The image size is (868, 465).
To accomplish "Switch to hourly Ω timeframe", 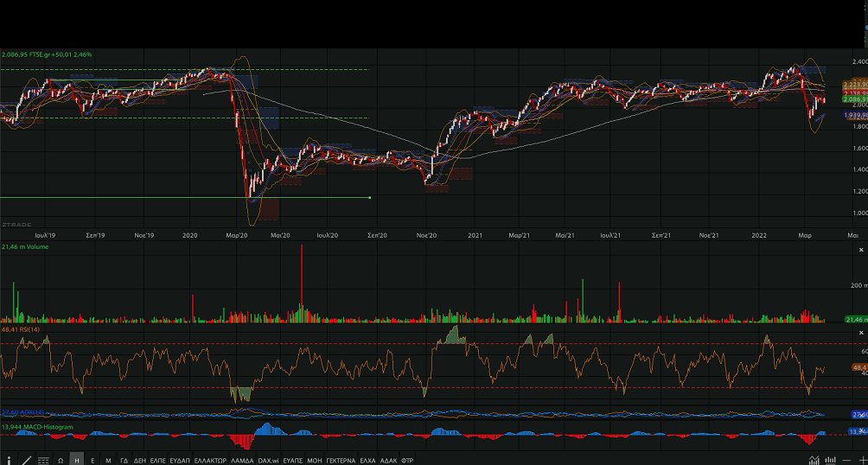I will tap(61, 460).
